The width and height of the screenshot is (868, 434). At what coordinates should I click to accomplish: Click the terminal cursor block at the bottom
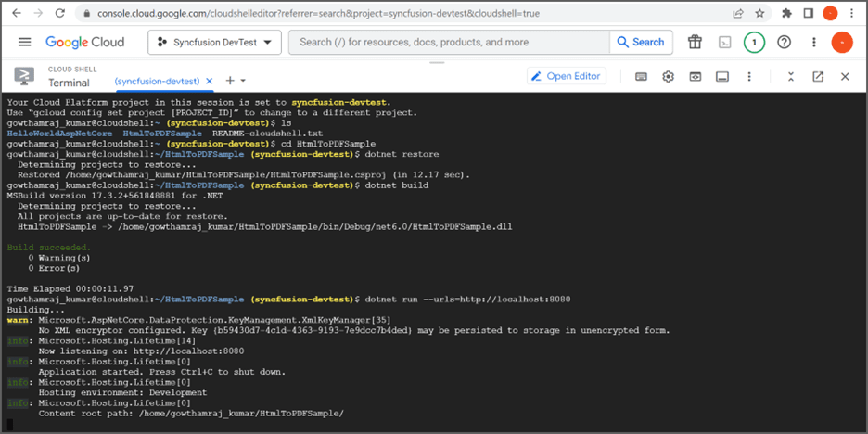pyautogui.click(x=10, y=424)
